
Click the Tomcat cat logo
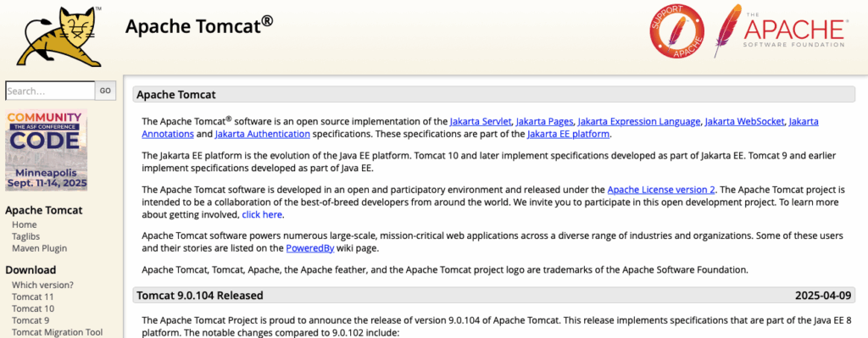58,36
